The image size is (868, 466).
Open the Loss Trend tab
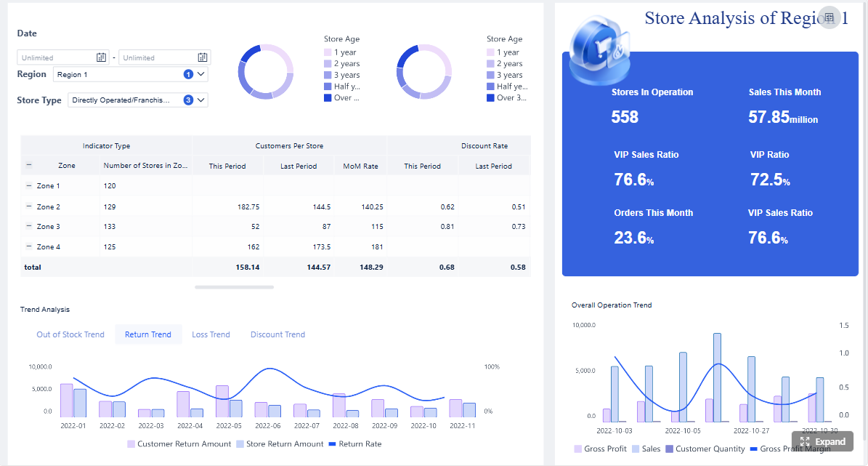point(211,334)
